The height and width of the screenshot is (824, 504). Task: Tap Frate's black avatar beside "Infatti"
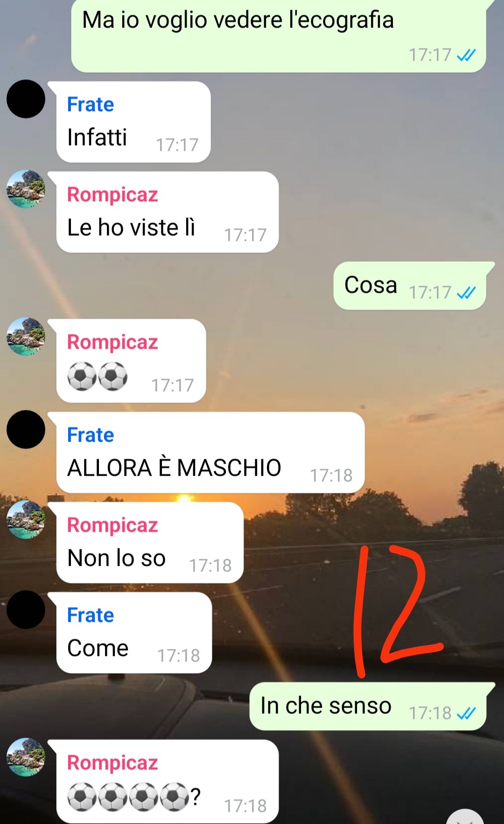pyautogui.click(x=26, y=99)
